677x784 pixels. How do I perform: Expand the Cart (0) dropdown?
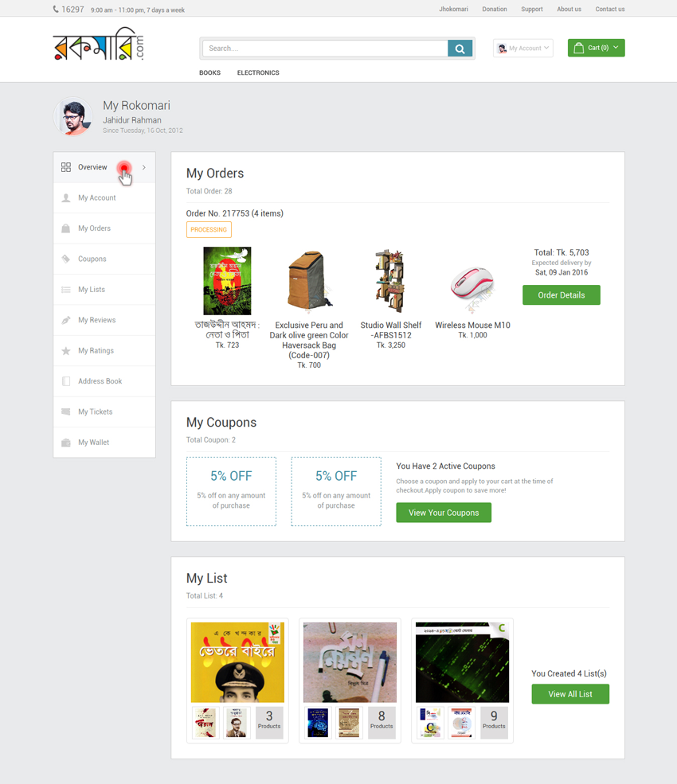point(596,48)
